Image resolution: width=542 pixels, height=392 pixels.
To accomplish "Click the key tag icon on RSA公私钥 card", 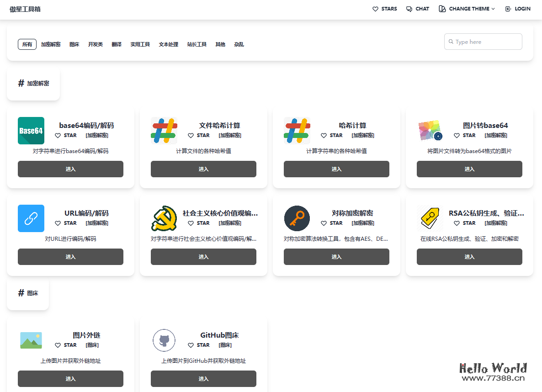I will click(x=430, y=218).
